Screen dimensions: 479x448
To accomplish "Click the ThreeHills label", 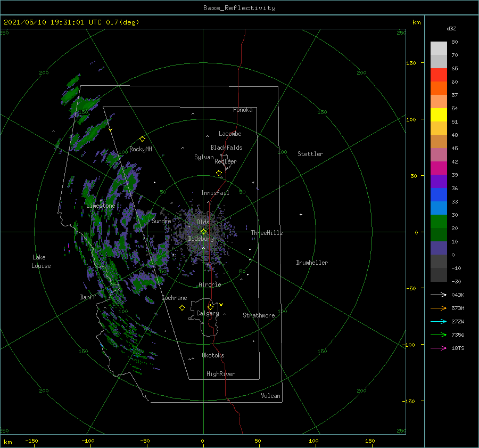I will (267, 233).
